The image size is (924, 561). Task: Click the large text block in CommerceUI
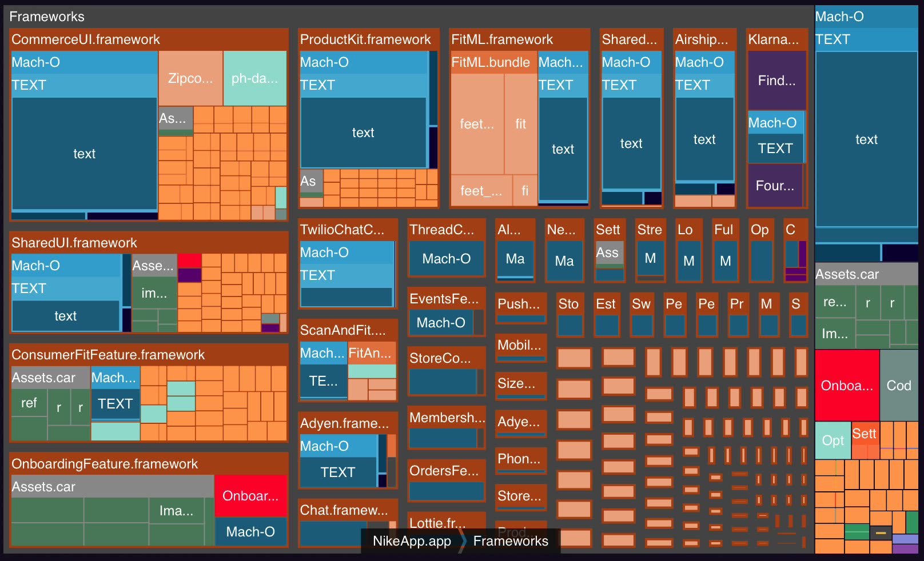(x=84, y=154)
